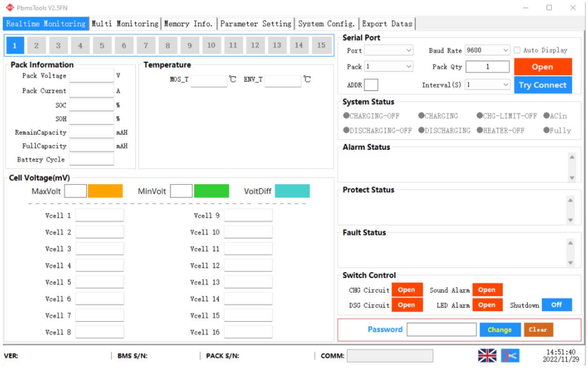
Task: Click the ENV_T temperature field
Action: click(x=283, y=81)
